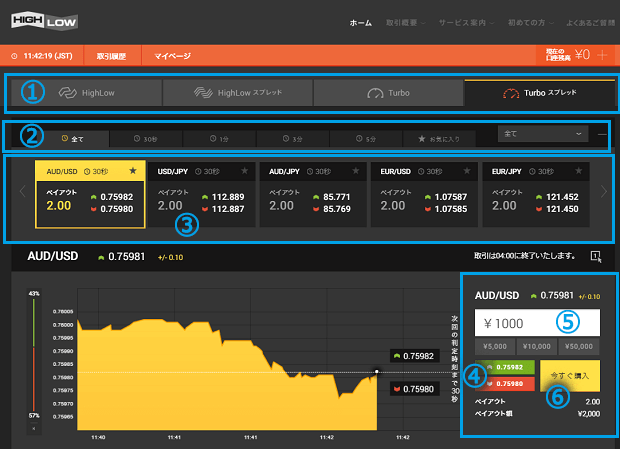
Task: Select the AUD/USD 30秒 card
Action: 90,194
